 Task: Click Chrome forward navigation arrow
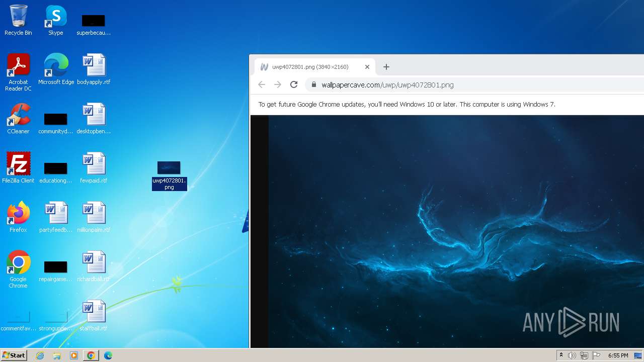click(278, 84)
